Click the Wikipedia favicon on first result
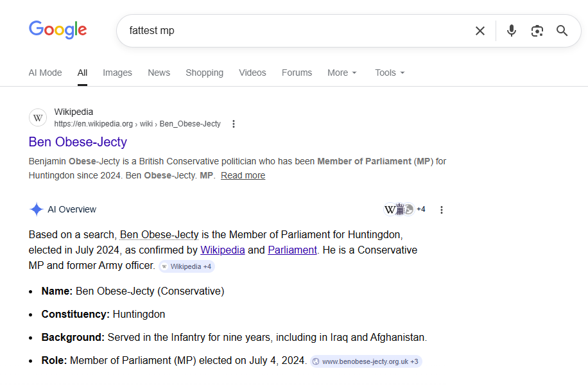The height and width of the screenshot is (389, 588). point(38,117)
